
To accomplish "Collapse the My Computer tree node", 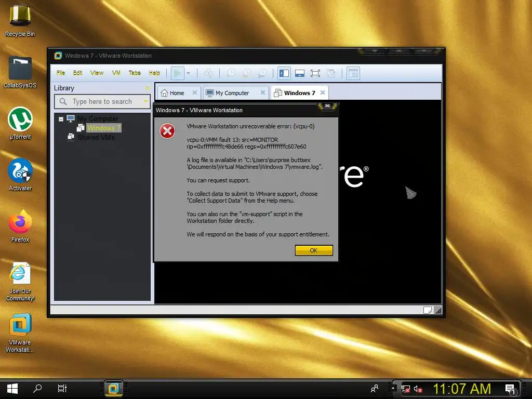I will pyautogui.click(x=61, y=119).
